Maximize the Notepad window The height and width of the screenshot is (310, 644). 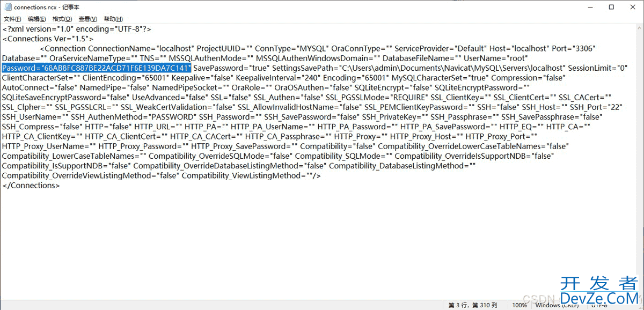tap(611, 7)
